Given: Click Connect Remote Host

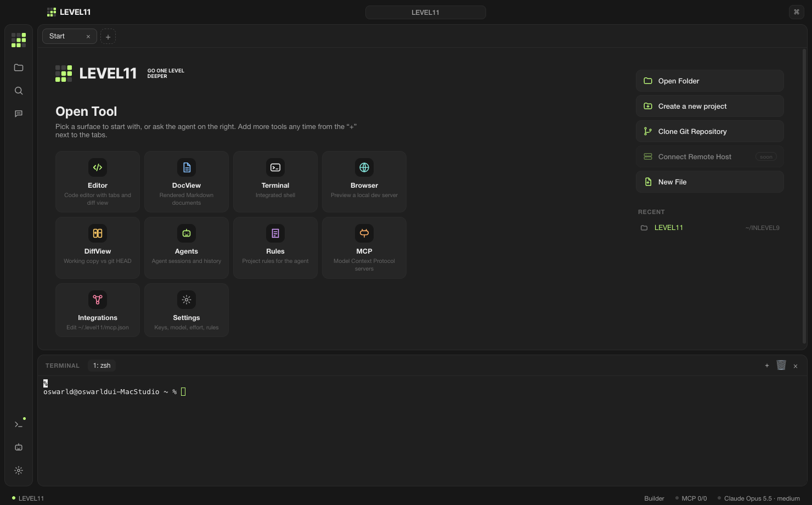Looking at the screenshot, I should [x=710, y=156].
